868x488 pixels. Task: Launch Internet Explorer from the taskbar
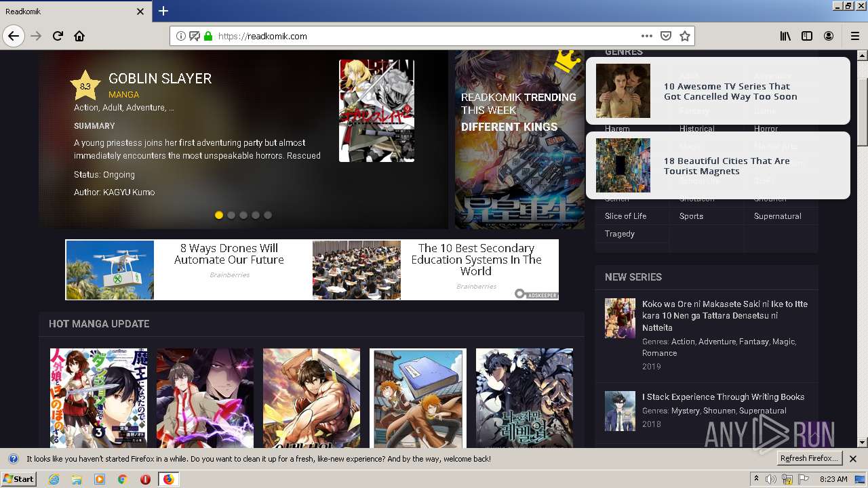point(54,479)
